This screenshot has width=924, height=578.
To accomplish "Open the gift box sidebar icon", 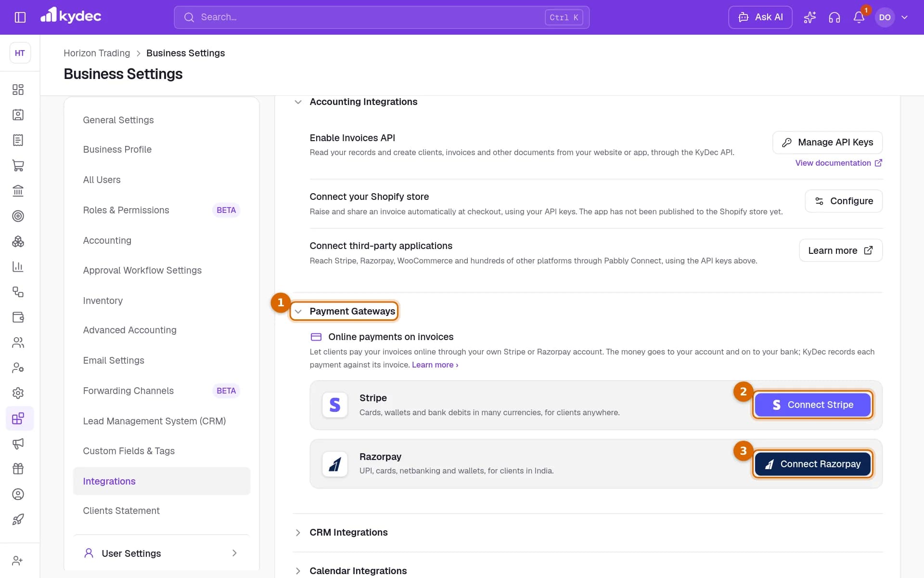I will point(18,469).
